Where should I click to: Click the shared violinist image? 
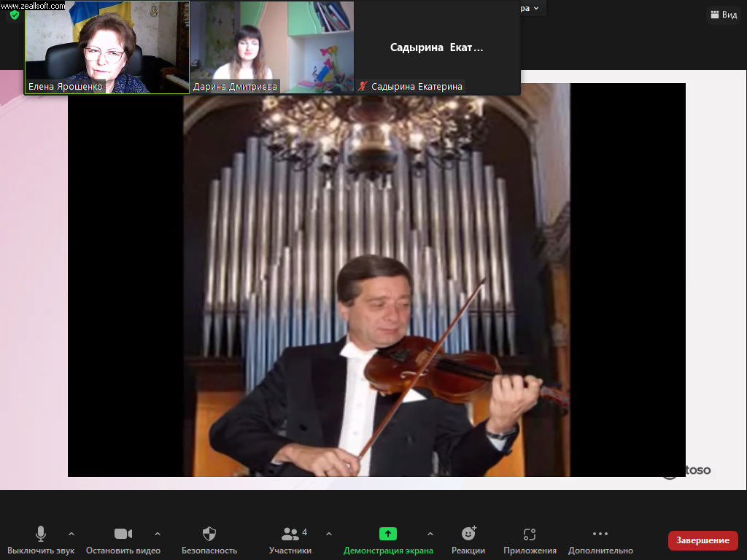pos(376,284)
